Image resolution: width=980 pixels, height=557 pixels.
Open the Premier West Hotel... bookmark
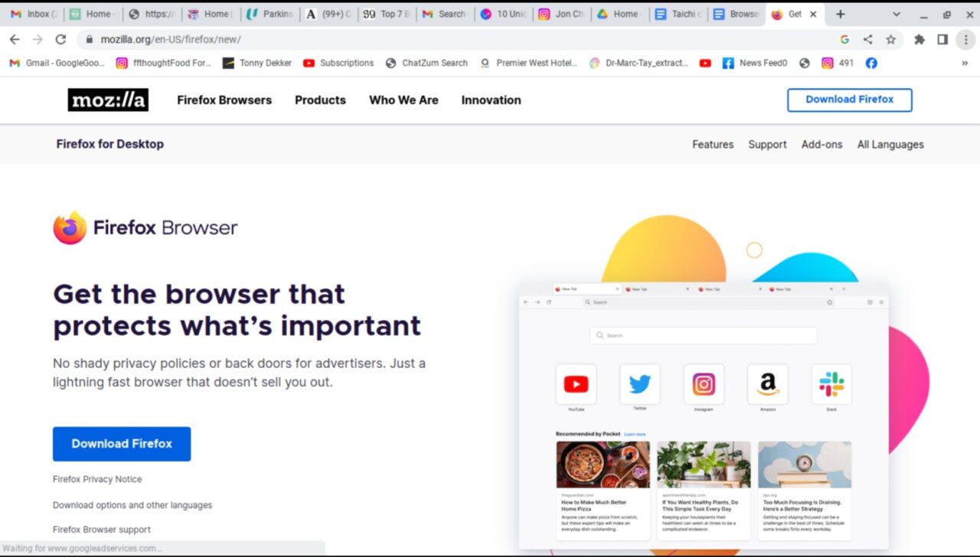(528, 64)
